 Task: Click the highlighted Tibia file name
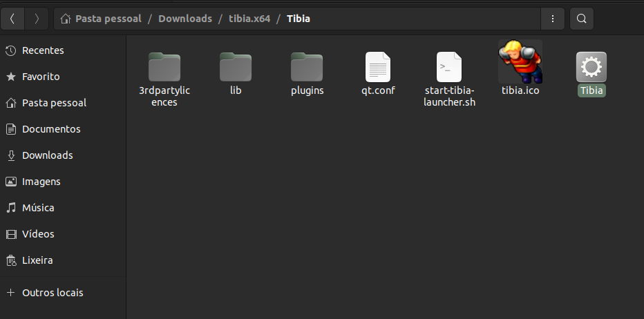[591, 90]
